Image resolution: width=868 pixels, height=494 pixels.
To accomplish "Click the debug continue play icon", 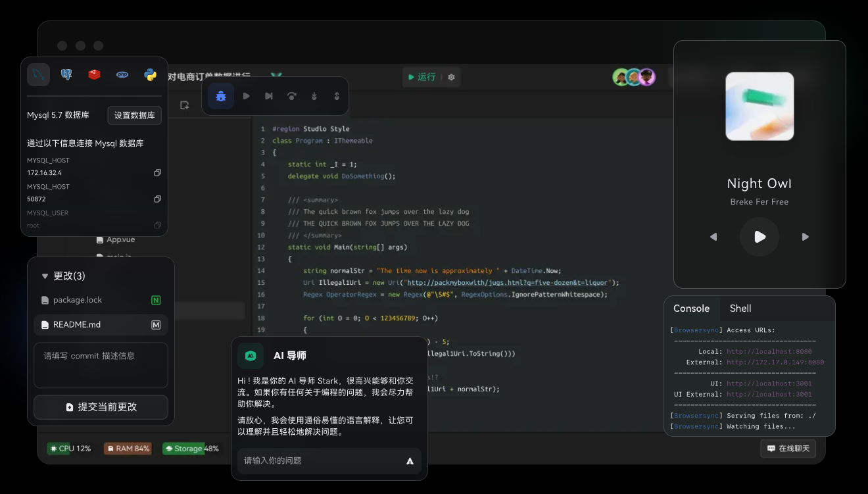I will (246, 96).
